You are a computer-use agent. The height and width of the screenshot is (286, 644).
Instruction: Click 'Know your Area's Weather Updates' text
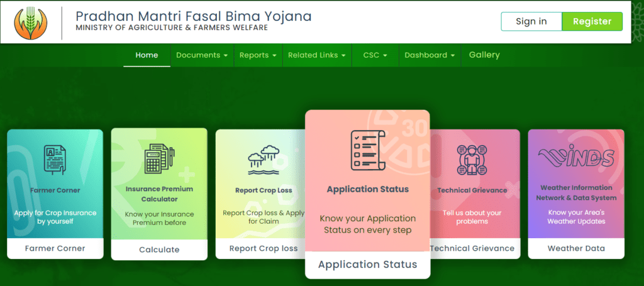click(576, 217)
